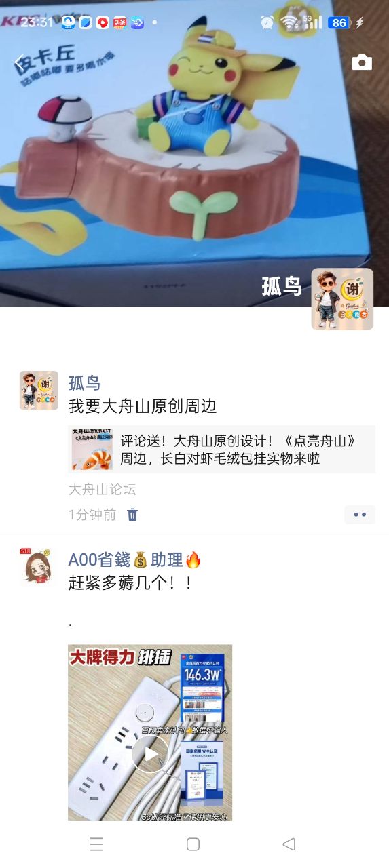Open A00省錢助理 avatar

click(39, 568)
